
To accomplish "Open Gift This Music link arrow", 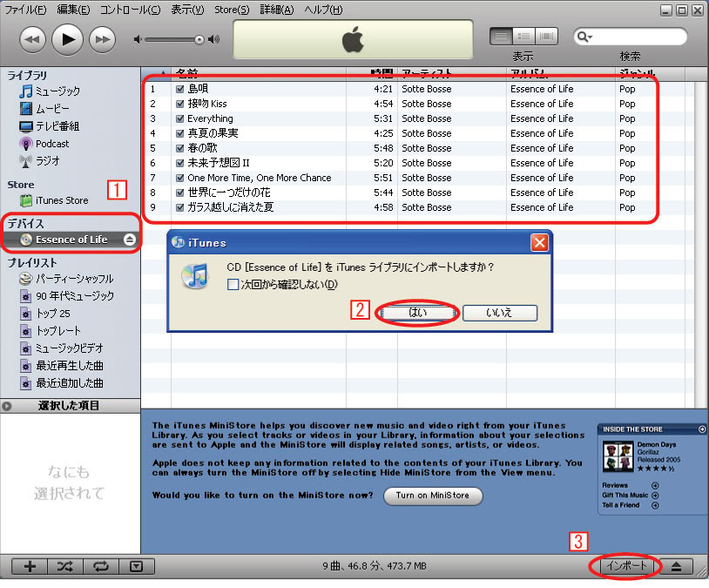I will coord(655,496).
